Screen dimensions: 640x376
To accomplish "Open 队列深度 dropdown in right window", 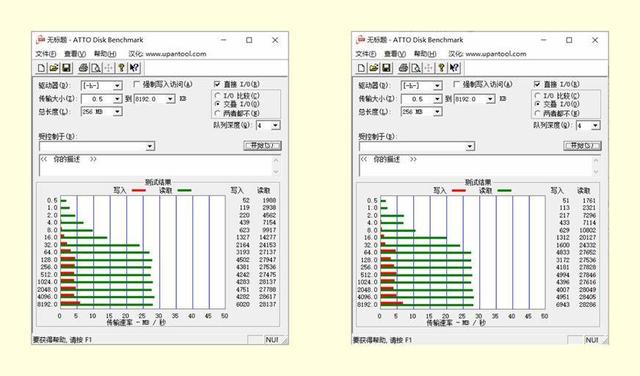I will (588, 125).
